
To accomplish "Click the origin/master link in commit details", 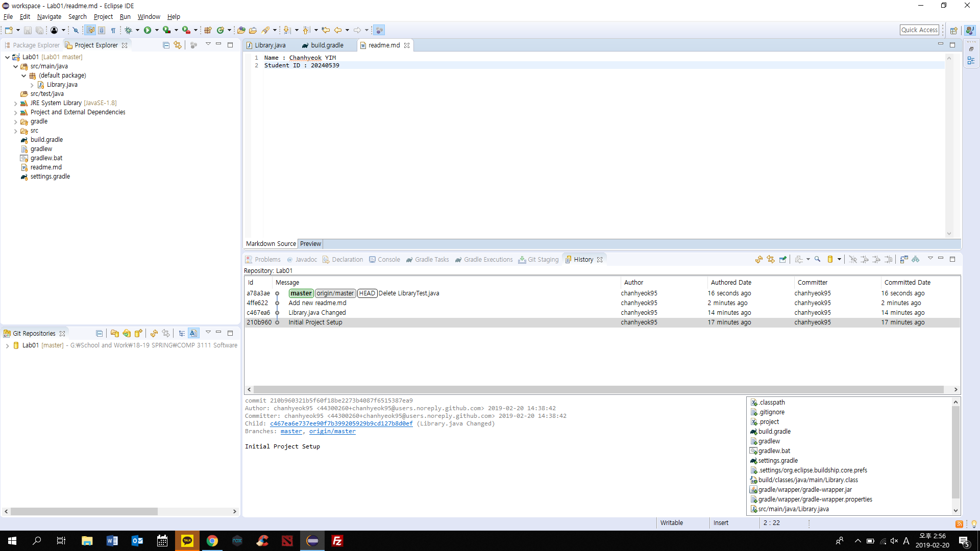I will click(x=332, y=431).
